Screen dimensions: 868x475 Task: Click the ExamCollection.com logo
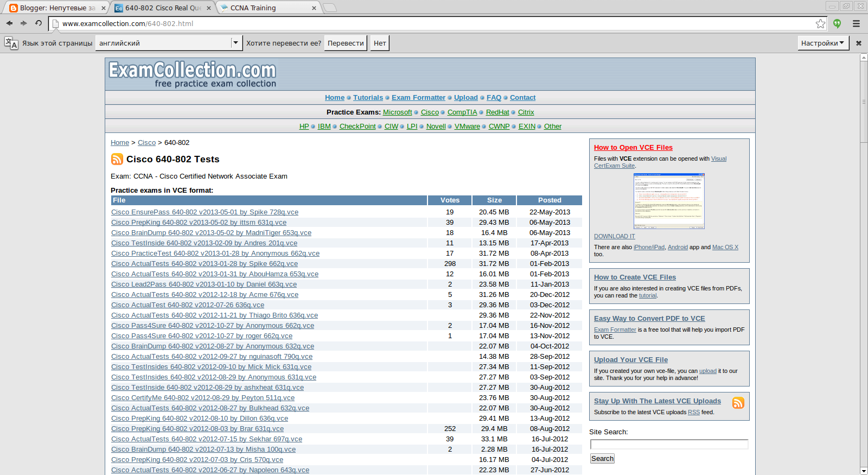(x=193, y=74)
